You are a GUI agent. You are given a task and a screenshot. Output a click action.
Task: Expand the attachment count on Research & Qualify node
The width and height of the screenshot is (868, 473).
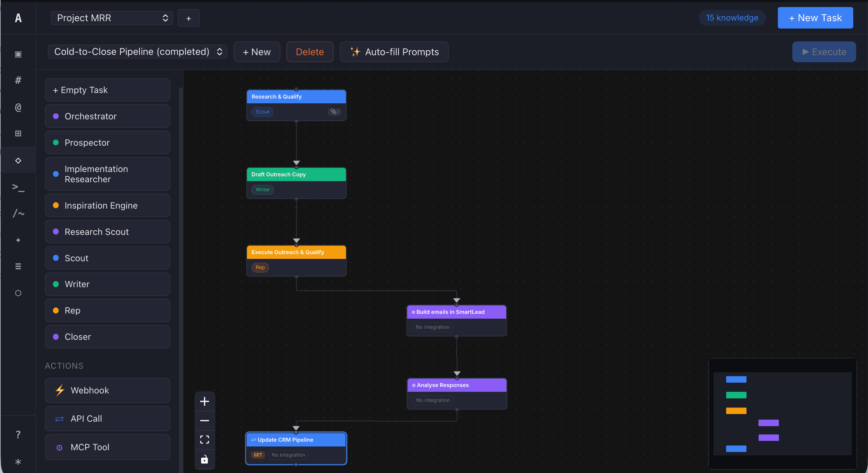(334, 112)
